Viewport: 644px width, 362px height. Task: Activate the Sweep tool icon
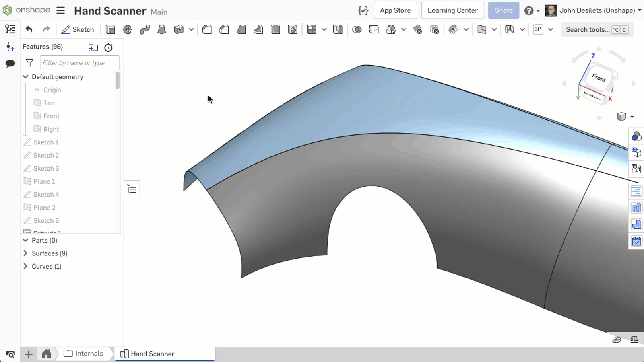[x=144, y=29]
